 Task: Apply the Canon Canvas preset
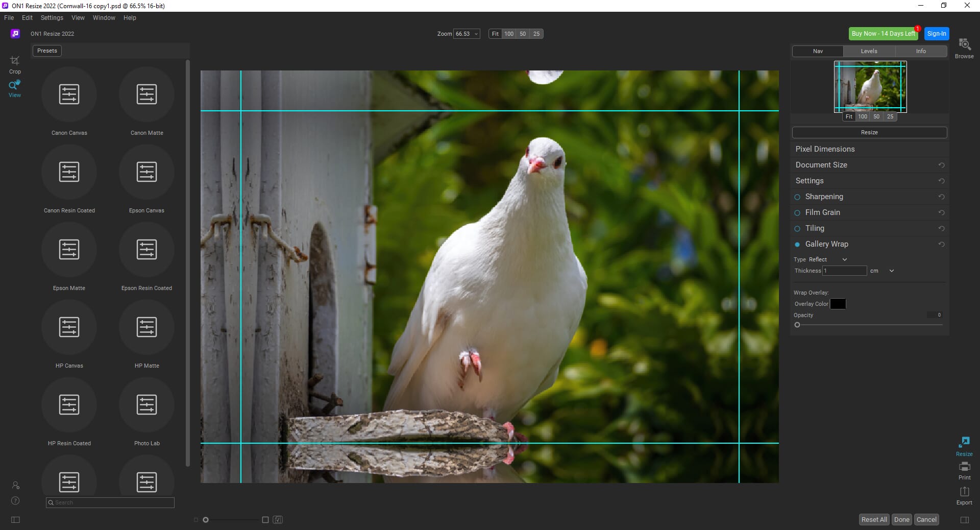click(x=69, y=94)
